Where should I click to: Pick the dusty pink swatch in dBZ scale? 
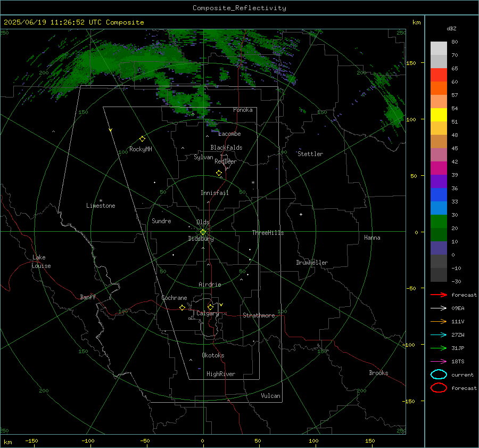click(439, 154)
